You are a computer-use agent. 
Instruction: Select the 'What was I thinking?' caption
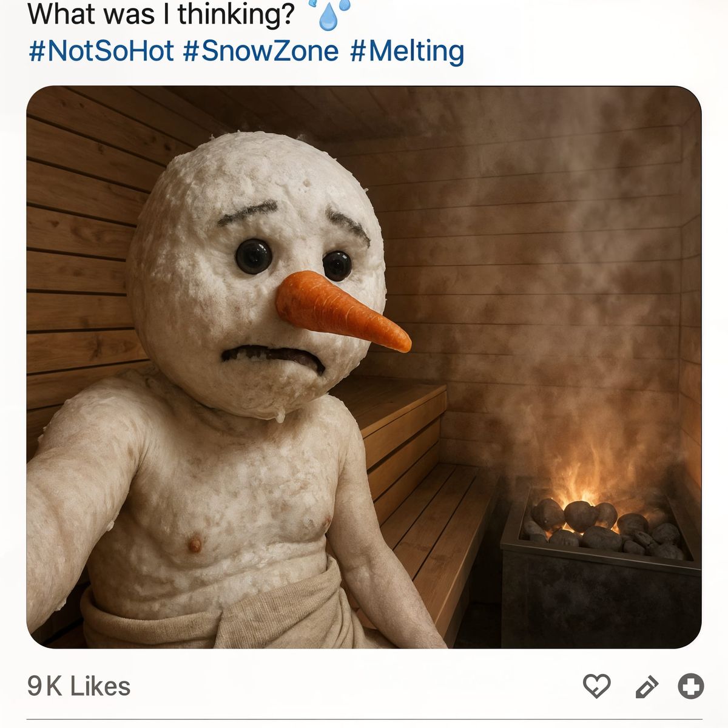[161, 14]
